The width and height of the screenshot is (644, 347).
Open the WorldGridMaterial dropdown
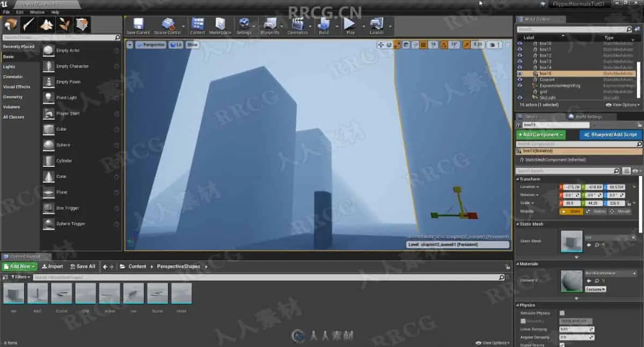pos(610,273)
